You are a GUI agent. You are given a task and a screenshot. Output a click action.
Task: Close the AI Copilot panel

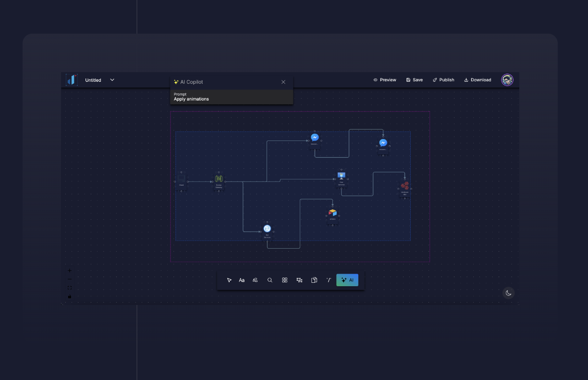click(x=283, y=82)
